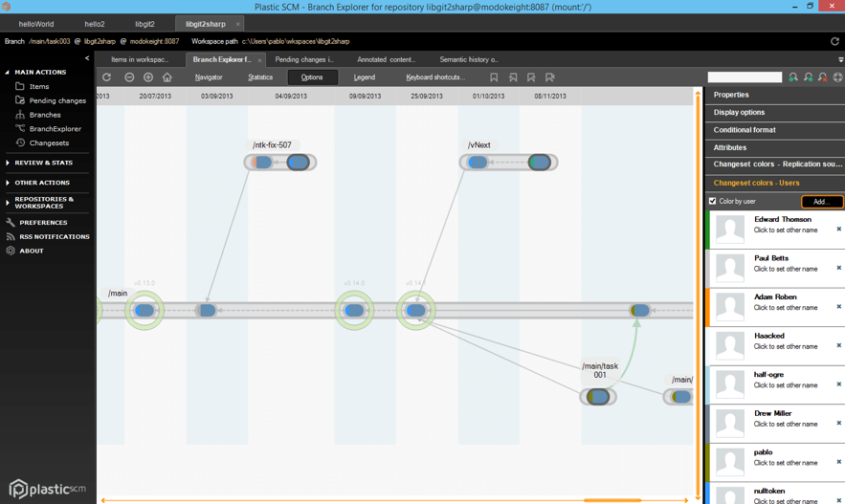Viewport: 845px width, 504px height.
Task: Click Edward Thomson green color bar
Action: pos(707,230)
